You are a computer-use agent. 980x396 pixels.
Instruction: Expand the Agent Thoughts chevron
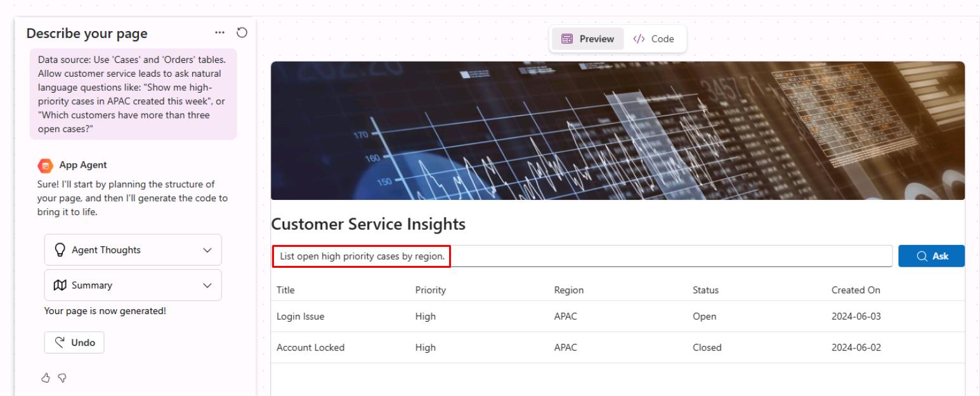[x=207, y=250]
